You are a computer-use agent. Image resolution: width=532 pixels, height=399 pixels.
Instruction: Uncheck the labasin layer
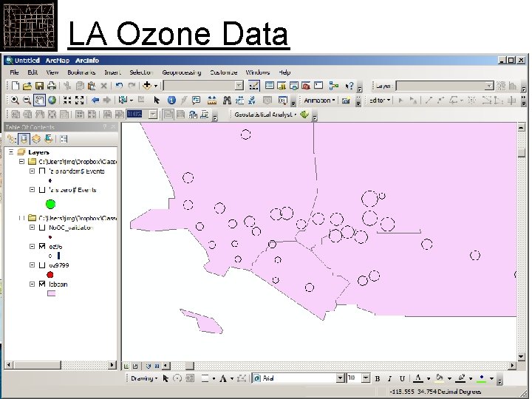tap(42, 284)
